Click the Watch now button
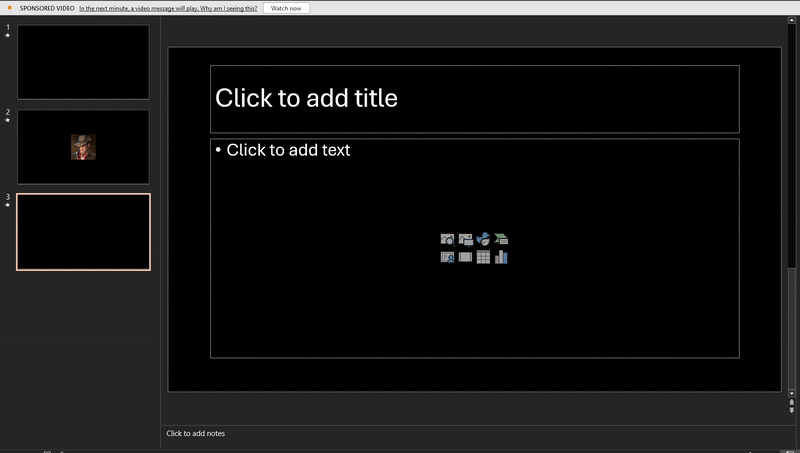 286,8
